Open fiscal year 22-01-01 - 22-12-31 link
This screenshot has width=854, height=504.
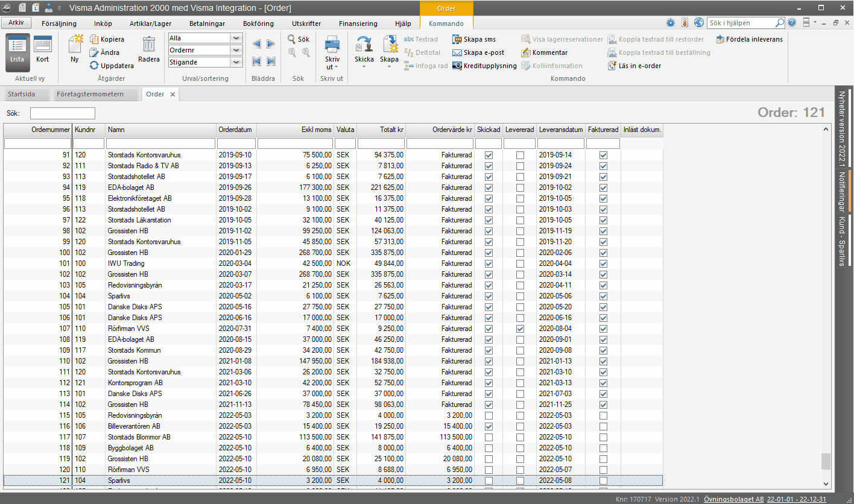(797, 499)
